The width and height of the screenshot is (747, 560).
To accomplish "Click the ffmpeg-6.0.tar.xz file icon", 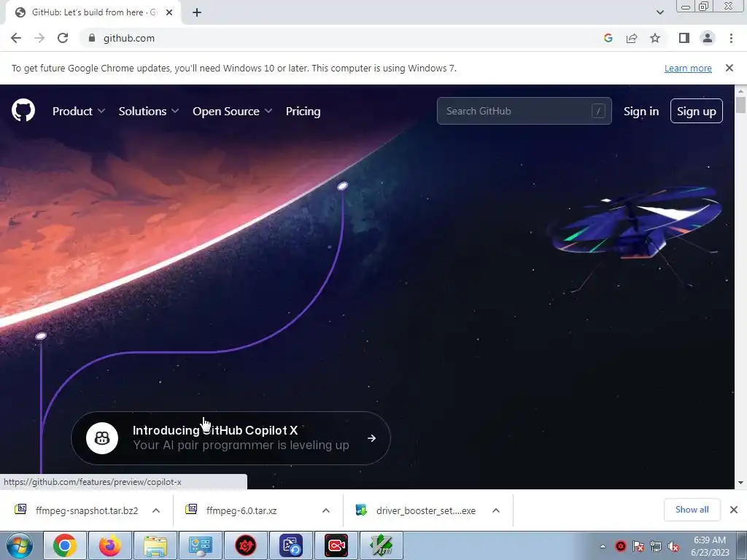I will (191, 510).
